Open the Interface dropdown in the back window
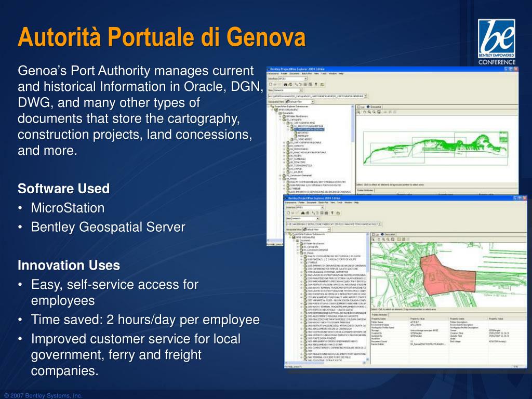This screenshot has height=399, width=532. pyautogui.click(x=293, y=79)
